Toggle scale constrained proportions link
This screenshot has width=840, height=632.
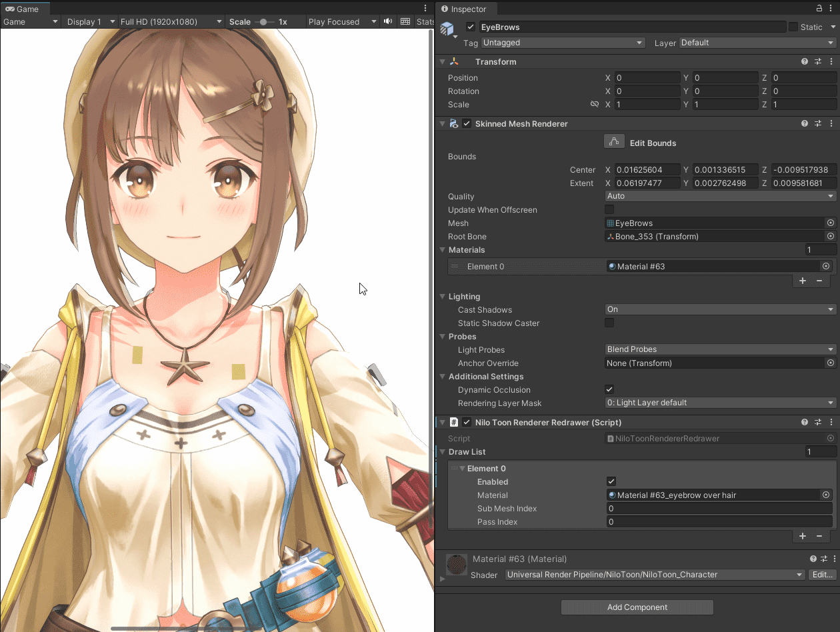[x=595, y=105]
